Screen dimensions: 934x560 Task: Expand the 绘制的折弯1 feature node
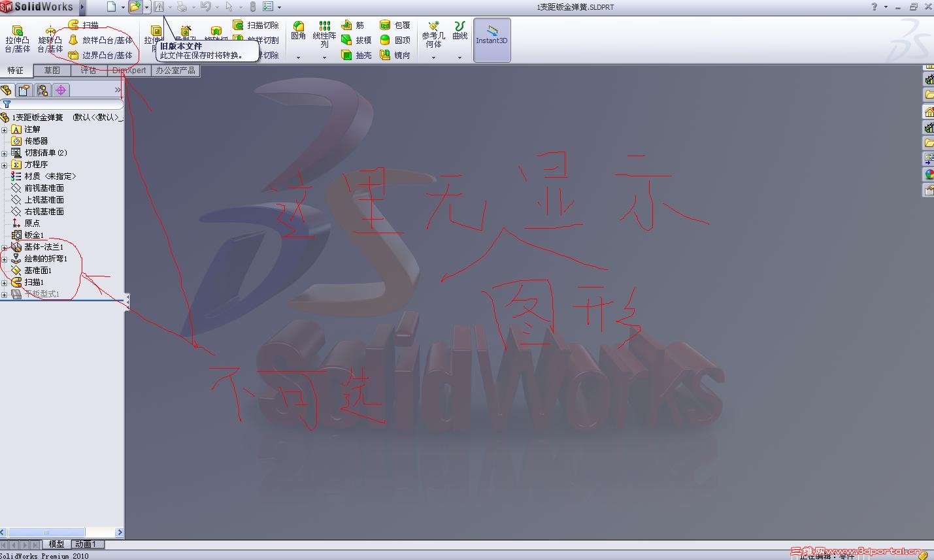(4, 259)
